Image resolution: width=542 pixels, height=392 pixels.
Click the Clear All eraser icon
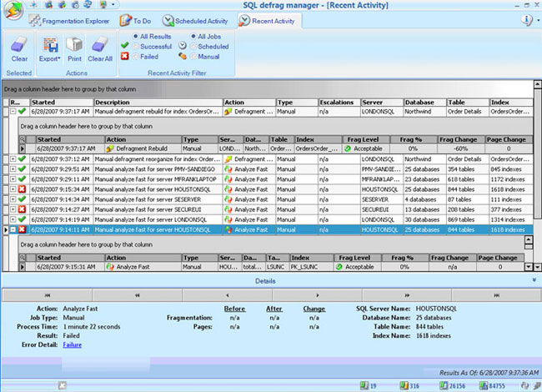[x=100, y=45]
